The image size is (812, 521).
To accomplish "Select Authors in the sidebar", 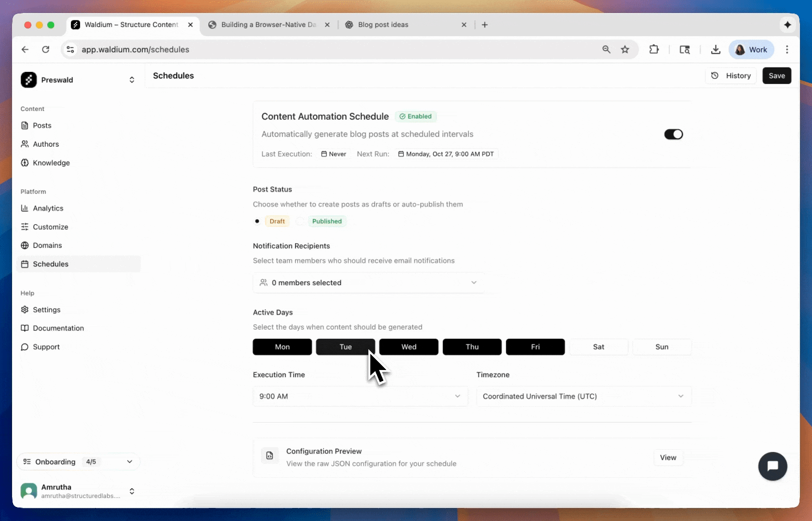I will pyautogui.click(x=45, y=144).
